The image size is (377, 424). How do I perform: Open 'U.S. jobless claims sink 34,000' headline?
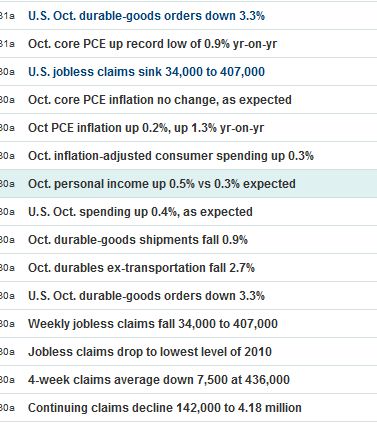click(146, 72)
